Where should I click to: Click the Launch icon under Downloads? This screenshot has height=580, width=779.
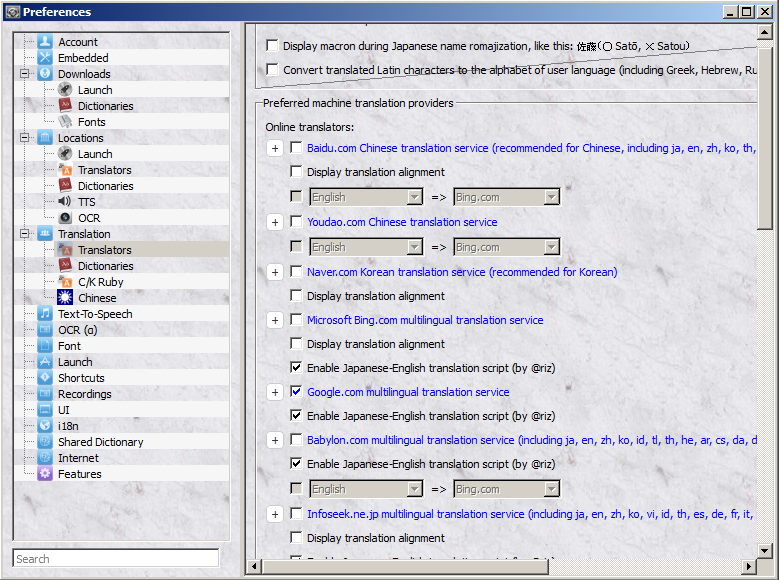point(65,90)
